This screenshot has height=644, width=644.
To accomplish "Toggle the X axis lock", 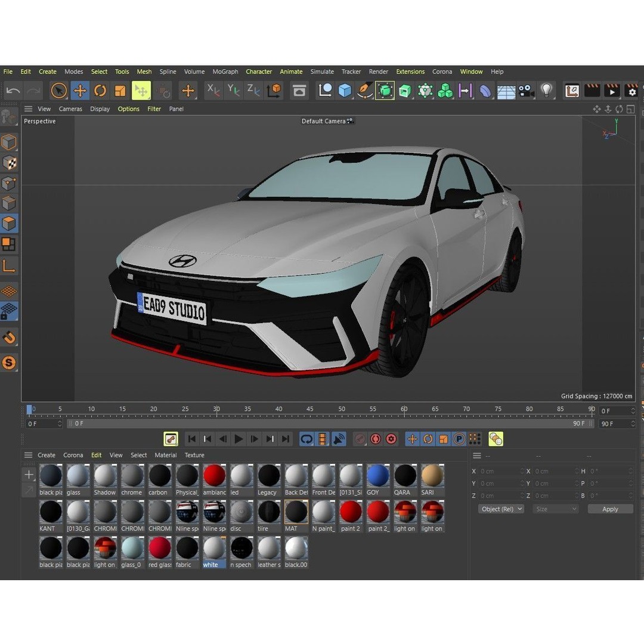I will 213,91.
